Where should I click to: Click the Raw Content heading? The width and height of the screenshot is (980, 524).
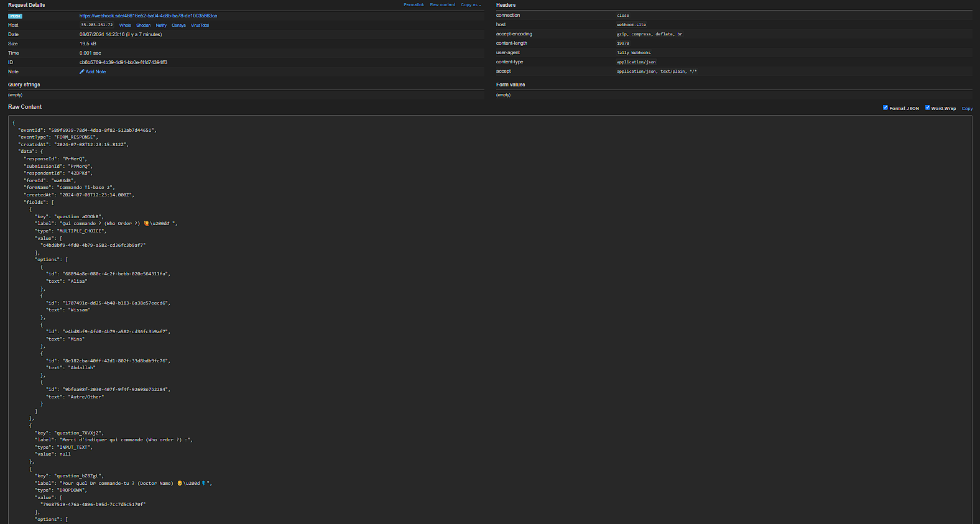tap(25, 107)
